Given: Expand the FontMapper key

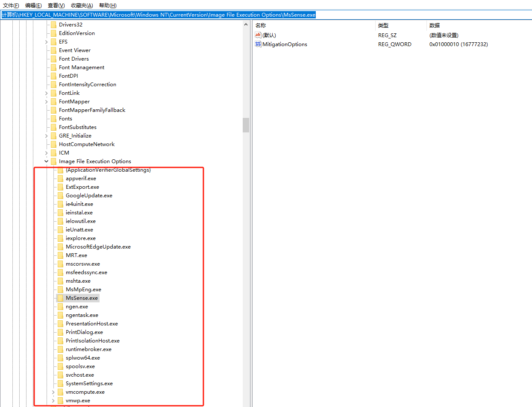Looking at the screenshot, I should [x=47, y=102].
